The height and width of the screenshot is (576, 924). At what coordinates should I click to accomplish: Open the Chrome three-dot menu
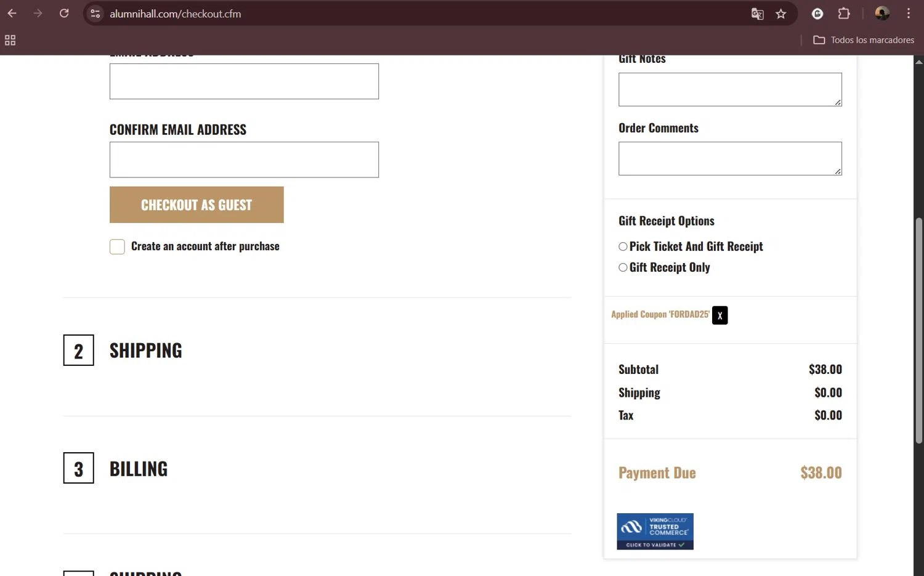pos(909,14)
